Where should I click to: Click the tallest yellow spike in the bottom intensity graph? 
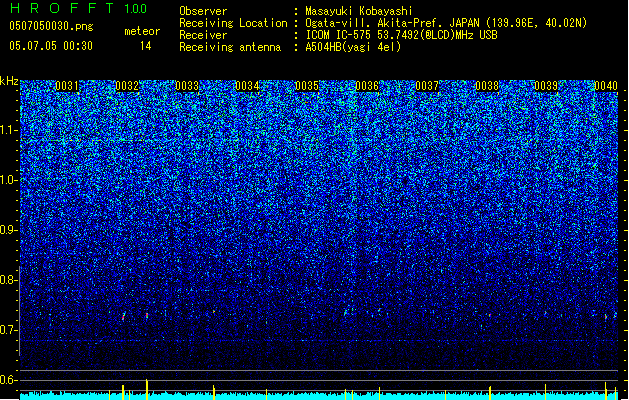coord(147,389)
